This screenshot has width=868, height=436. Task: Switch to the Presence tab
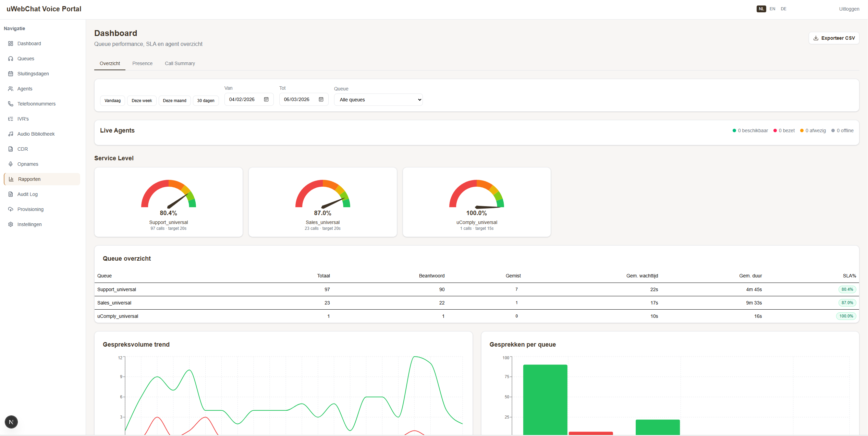click(x=143, y=63)
